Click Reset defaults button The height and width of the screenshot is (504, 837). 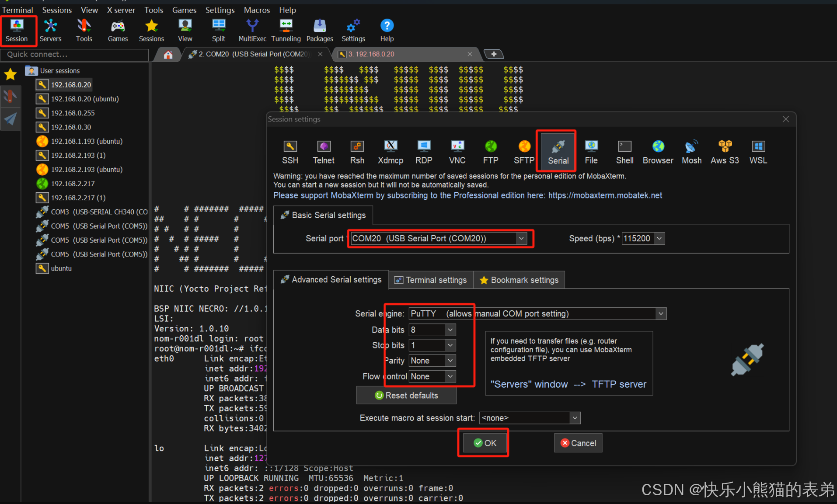coord(406,396)
